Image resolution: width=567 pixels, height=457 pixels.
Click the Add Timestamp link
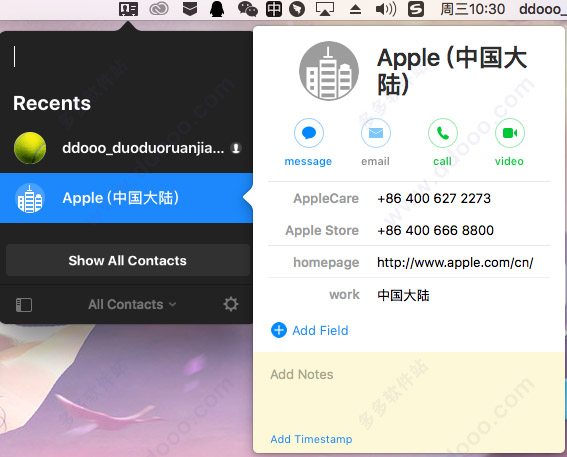pyautogui.click(x=311, y=439)
